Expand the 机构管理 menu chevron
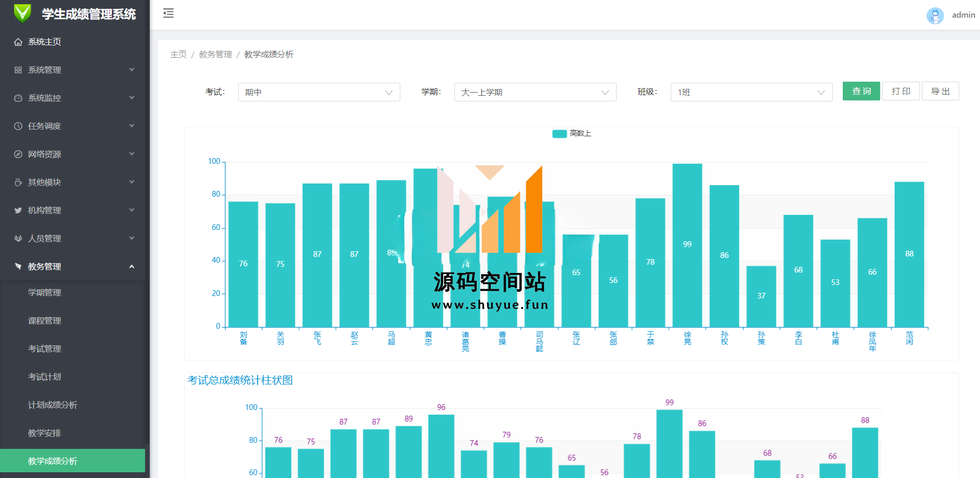980x478 pixels. pos(132,210)
